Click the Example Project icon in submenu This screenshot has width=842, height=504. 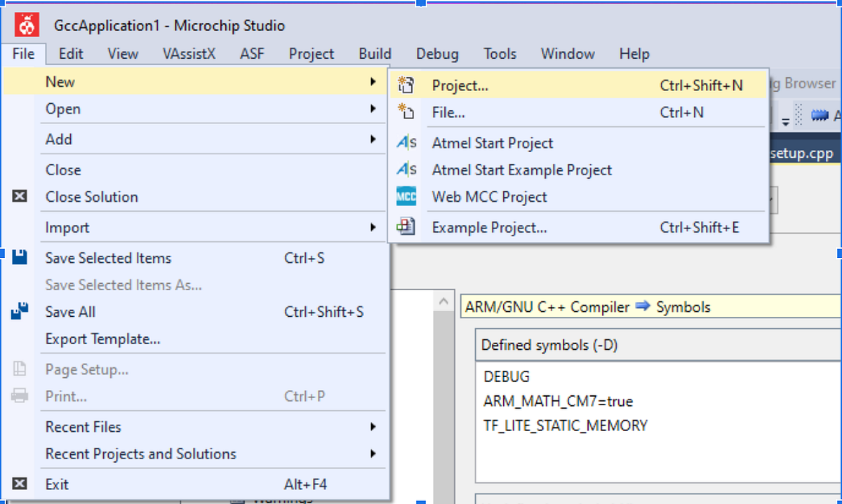coord(406,227)
